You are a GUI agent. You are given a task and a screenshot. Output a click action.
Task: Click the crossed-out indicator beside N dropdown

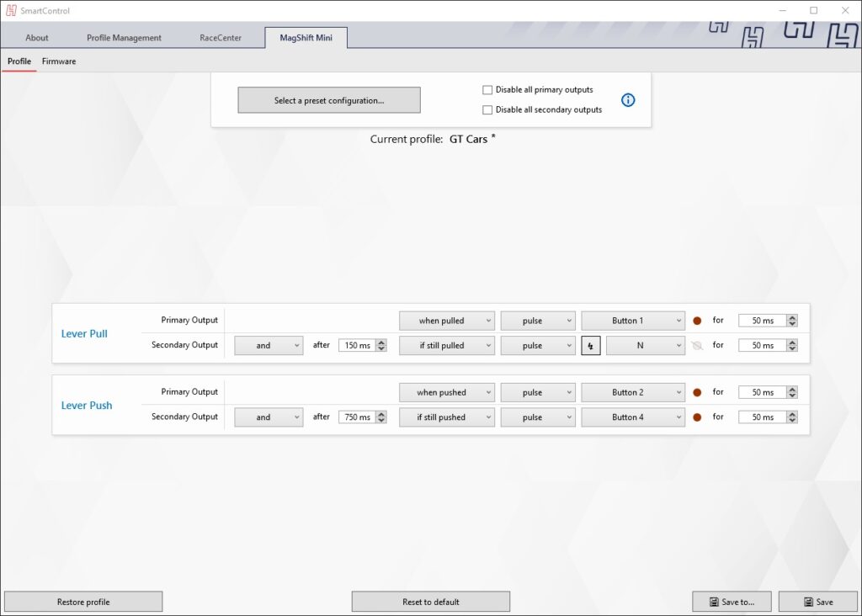[x=697, y=346]
